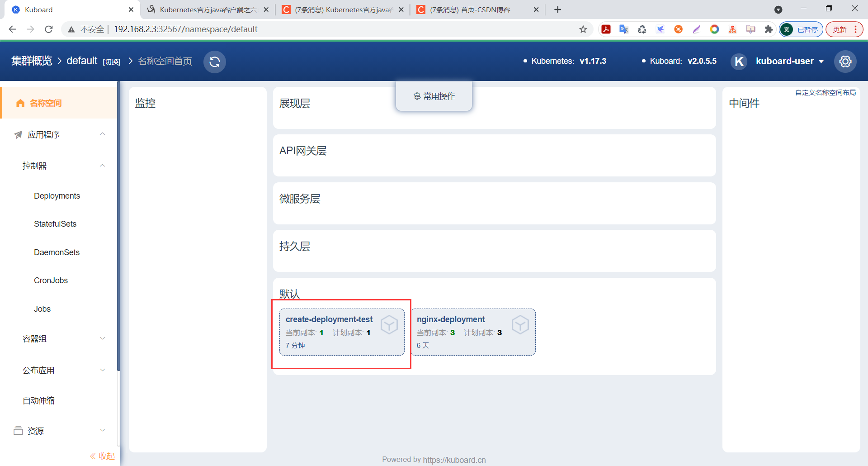Click the blue bird extension icon

tap(660, 29)
